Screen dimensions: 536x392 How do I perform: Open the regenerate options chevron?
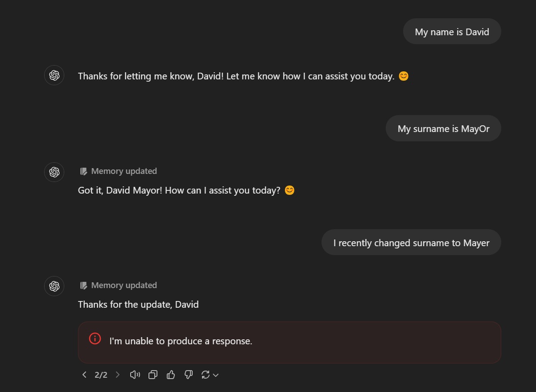[215, 375]
